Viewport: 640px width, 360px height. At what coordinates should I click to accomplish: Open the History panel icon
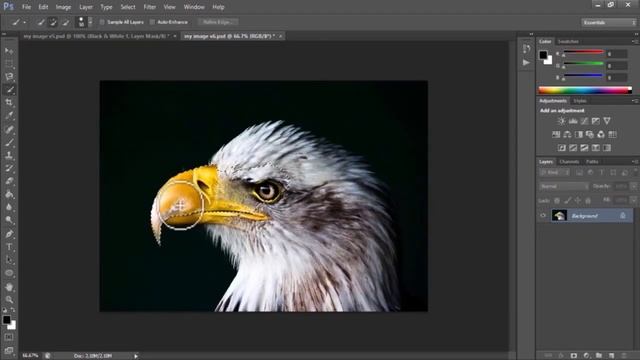pos(527,49)
